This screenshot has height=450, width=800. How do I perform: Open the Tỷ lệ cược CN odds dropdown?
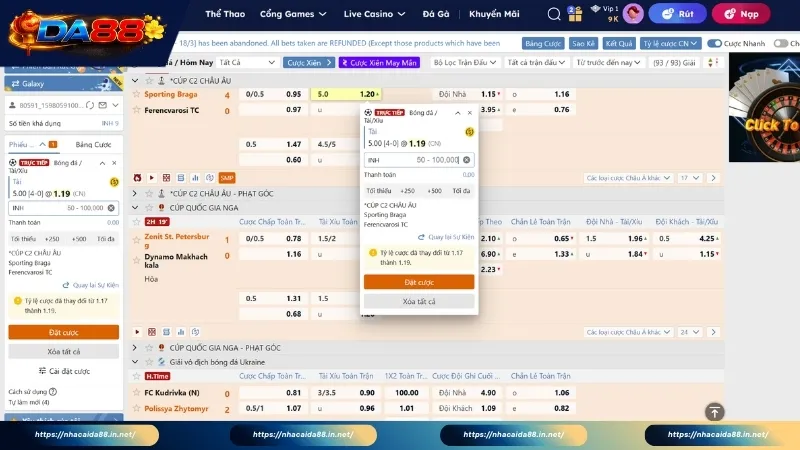pos(670,44)
